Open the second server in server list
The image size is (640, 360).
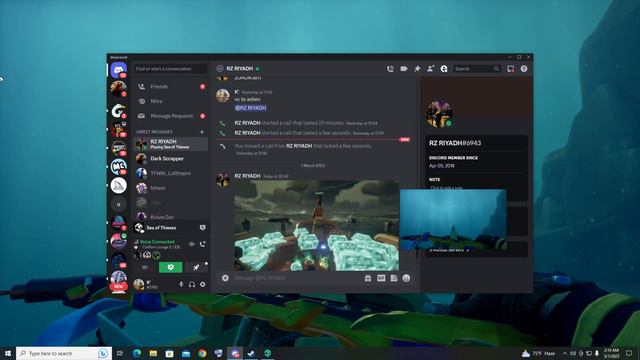(x=119, y=89)
